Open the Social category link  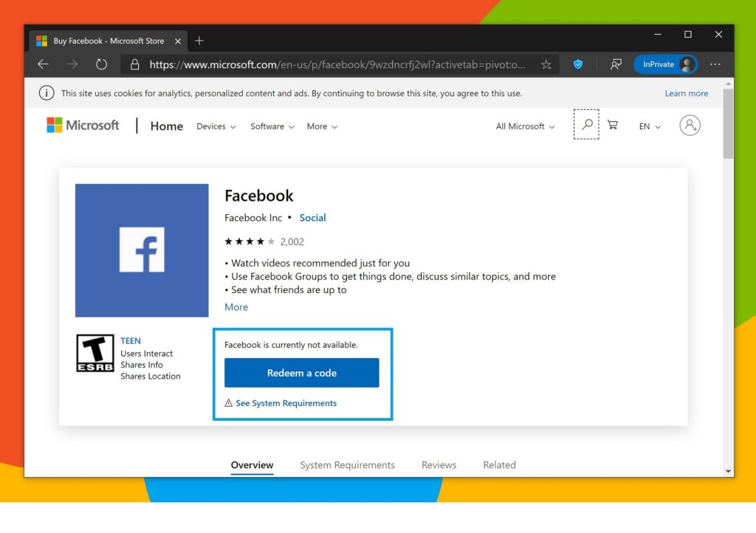[x=312, y=218]
